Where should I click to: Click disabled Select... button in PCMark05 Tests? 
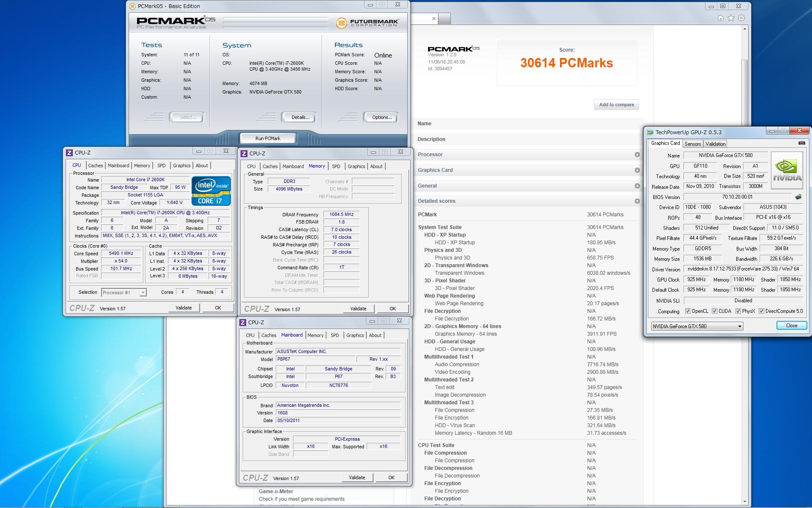[x=187, y=117]
